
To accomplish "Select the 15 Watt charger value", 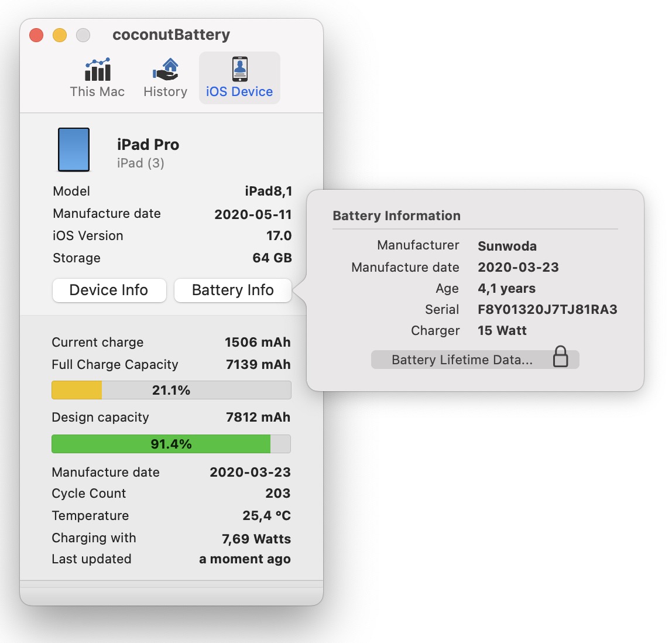I will 502,330.
